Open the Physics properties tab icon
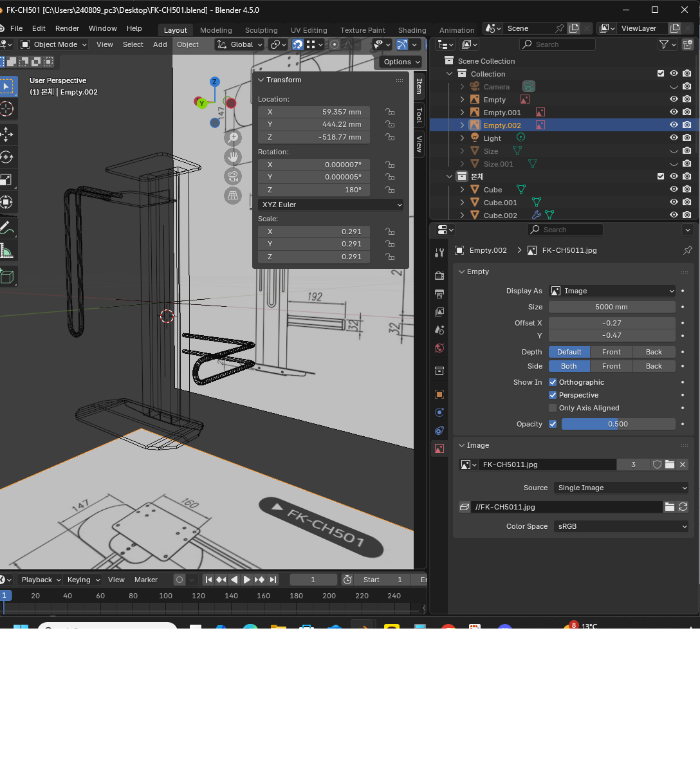700x772 pixels. point(439,412)
